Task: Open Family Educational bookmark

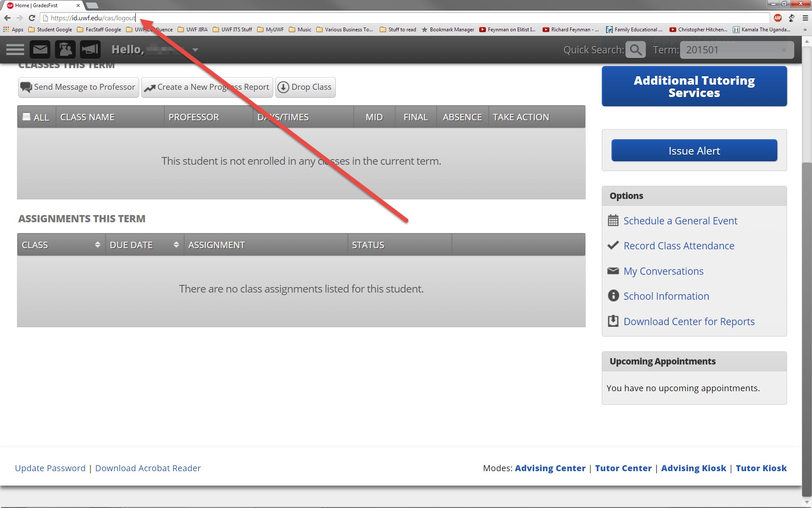Action: [634, 30]
